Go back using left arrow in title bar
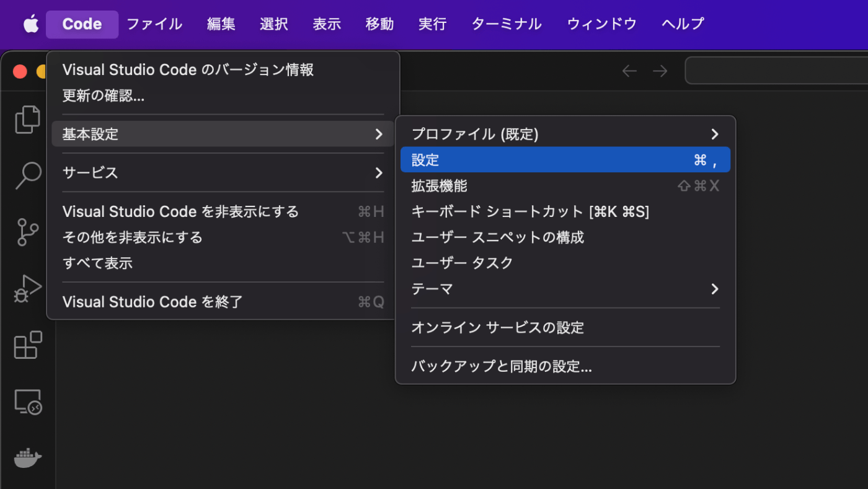Image resolution: width=868 pixels, height=489 pixels. click(629, 71)
